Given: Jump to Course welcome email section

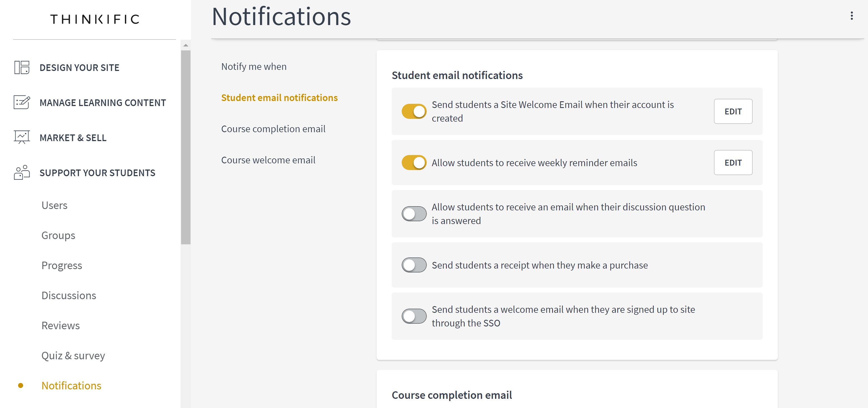Looking at the screenshot, I should pos(268,160).
